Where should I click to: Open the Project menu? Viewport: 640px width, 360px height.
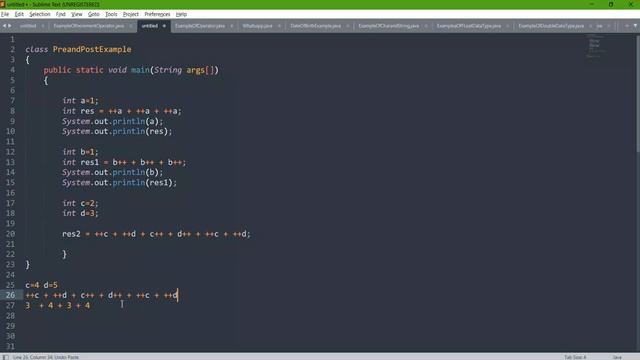(131, 14)
